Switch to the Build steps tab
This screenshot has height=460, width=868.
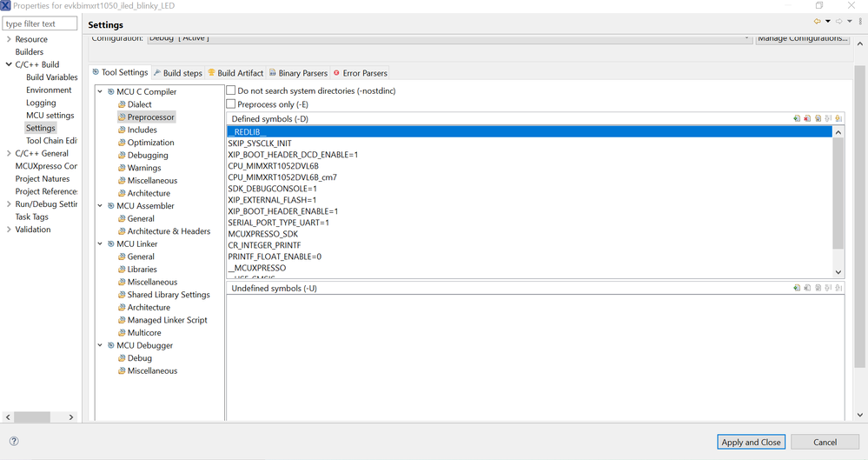pos(178,72)
